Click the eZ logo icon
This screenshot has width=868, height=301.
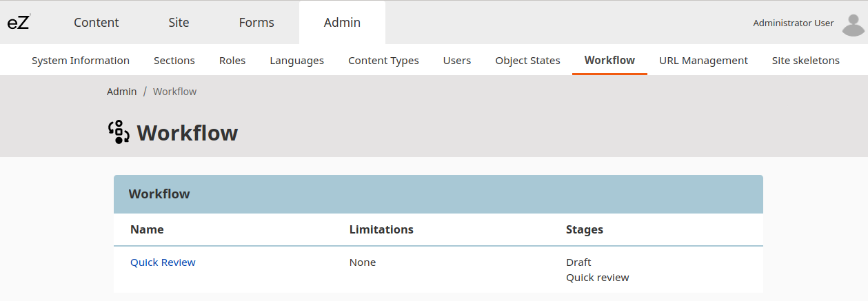(x=19, y=23)
